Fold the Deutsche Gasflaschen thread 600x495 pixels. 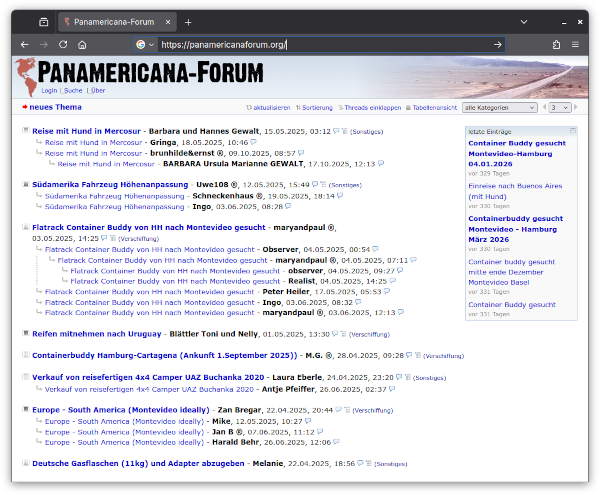click(26, 463)
